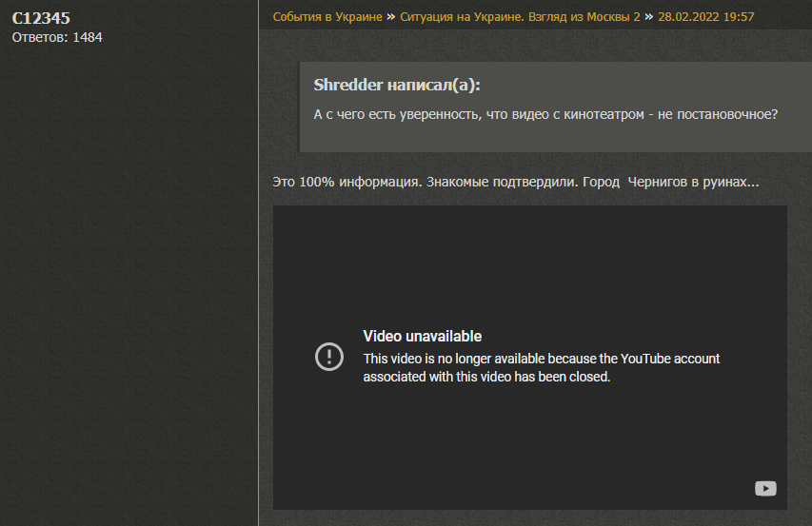The width and height of the screenshot is (812, 526).
Task: Click the quoted text about «видео с кинотеатром»
Action: 545,114
